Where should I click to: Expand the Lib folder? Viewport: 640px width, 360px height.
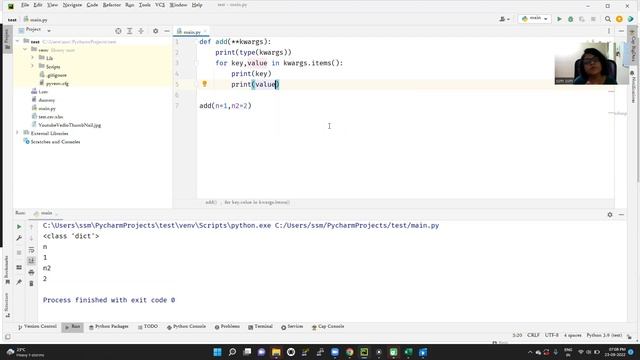tap(33, 58)
